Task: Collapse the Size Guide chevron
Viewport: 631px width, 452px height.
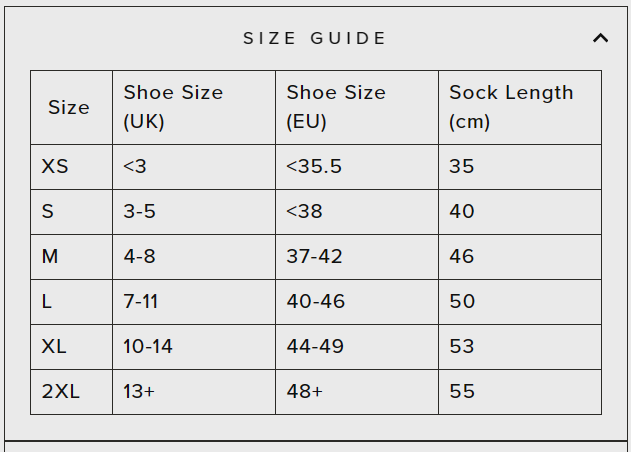Action: pyautogui.click(x=600, y=38)
